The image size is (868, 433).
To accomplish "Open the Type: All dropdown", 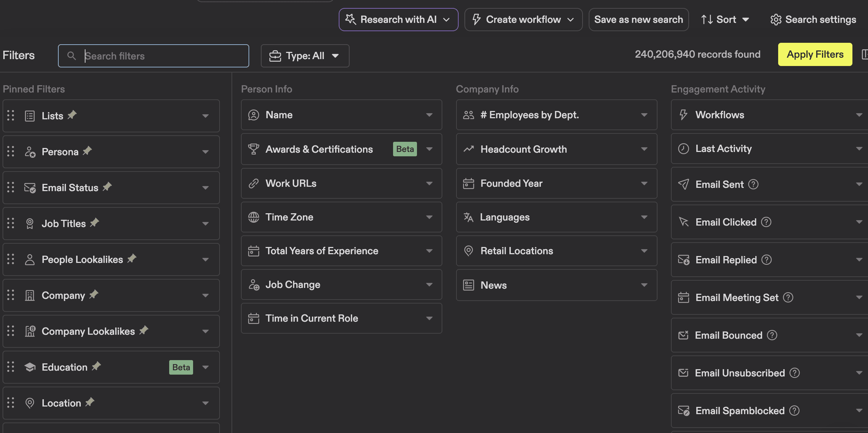I will (305, 56).
